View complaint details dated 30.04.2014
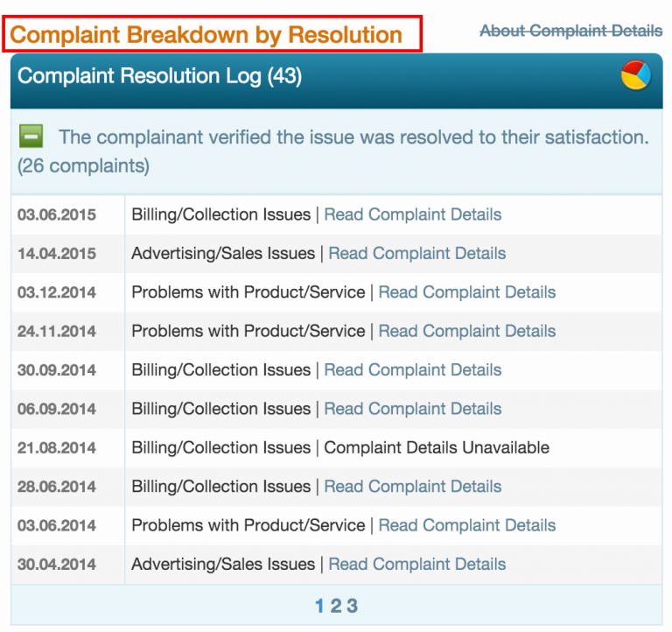Viewport: 672px width, 632px height. [416, 565]
